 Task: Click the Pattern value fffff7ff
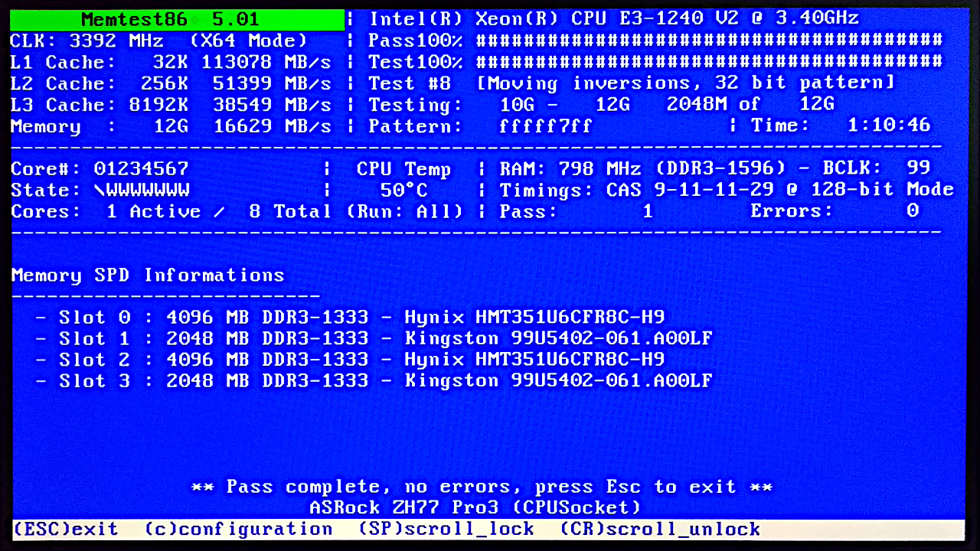[546, 126]
